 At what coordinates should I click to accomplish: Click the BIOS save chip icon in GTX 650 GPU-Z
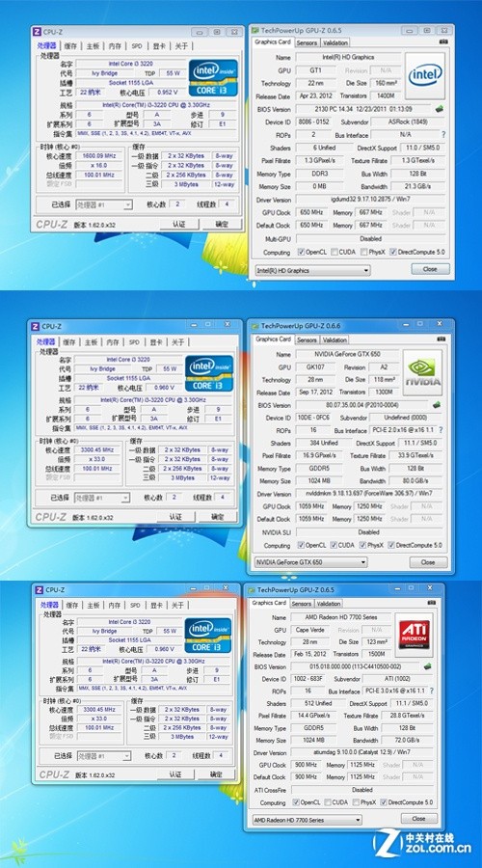tap(436, 405)
